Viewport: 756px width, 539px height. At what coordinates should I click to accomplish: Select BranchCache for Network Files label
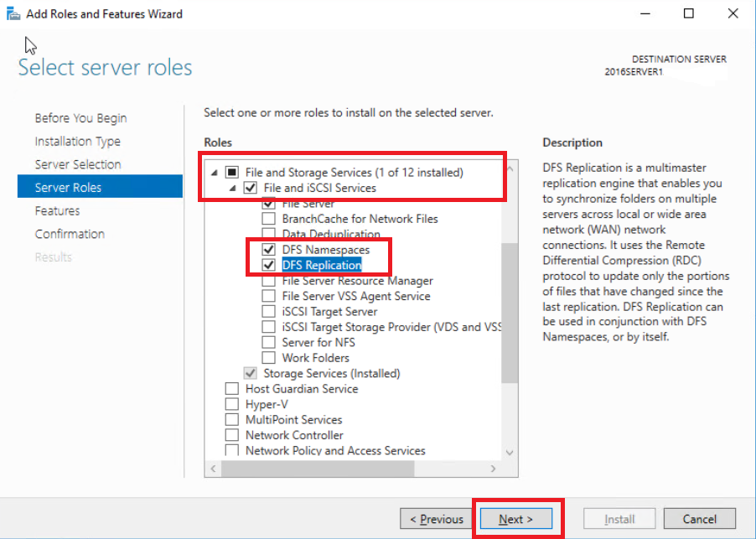coord(360,219)
